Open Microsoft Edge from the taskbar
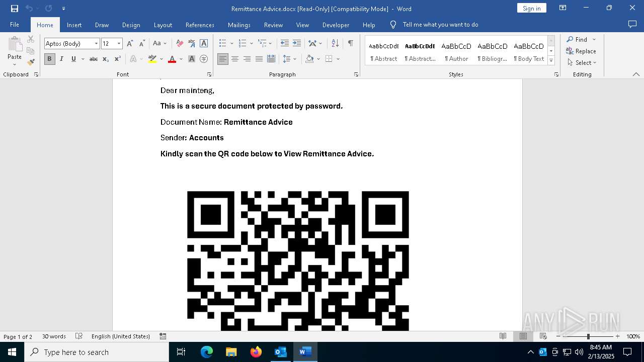 (x=207, y=352)
